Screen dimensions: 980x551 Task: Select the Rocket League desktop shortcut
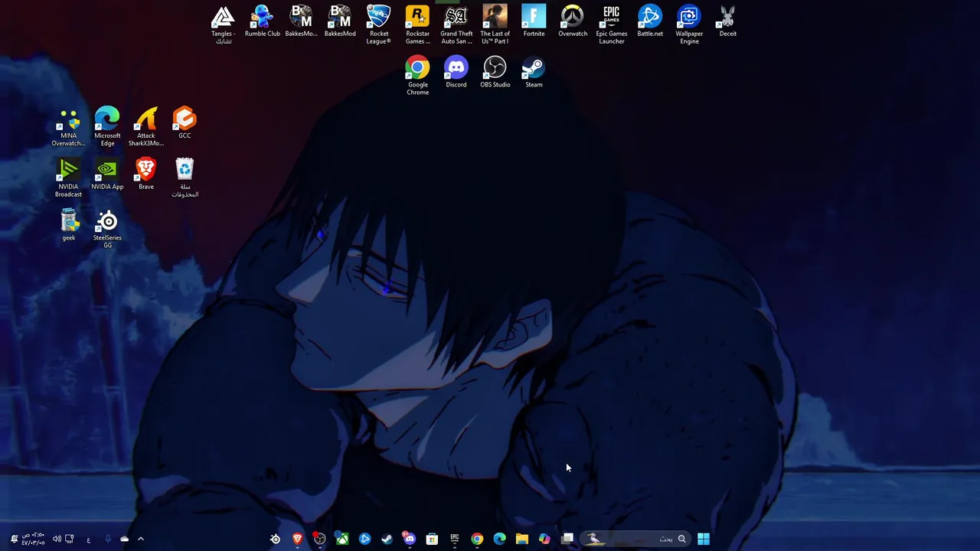coord(379,24)
